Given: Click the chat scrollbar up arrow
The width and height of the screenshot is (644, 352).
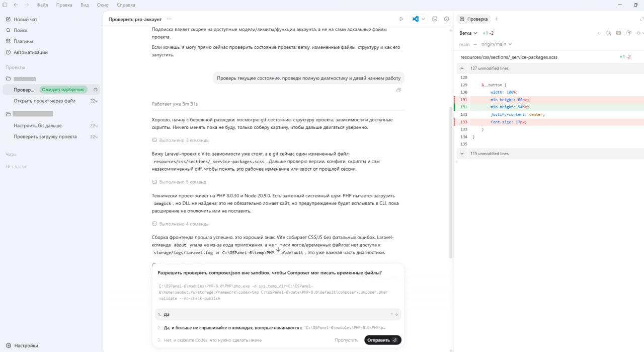Looking at the screenshot, I should [x=451, y=30].
